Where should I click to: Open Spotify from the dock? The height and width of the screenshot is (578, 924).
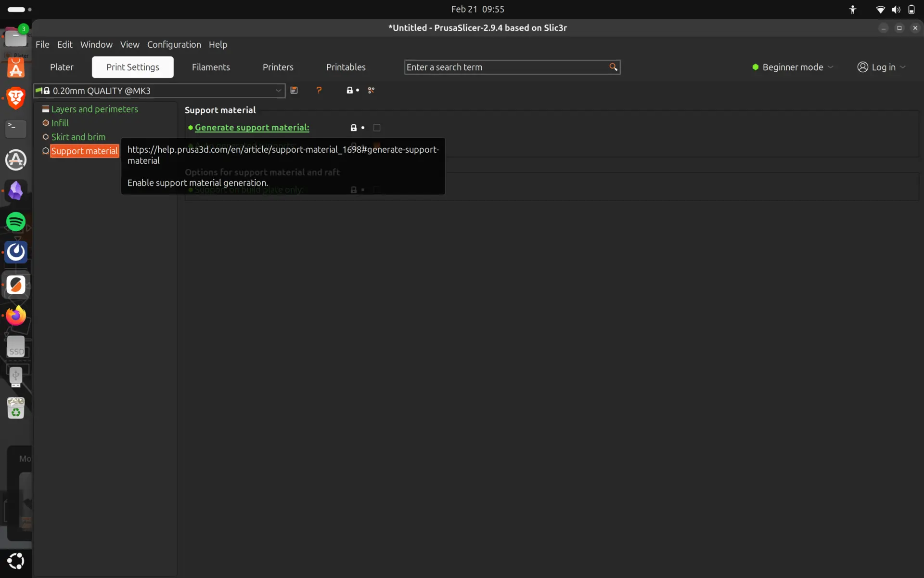[16, 222]
